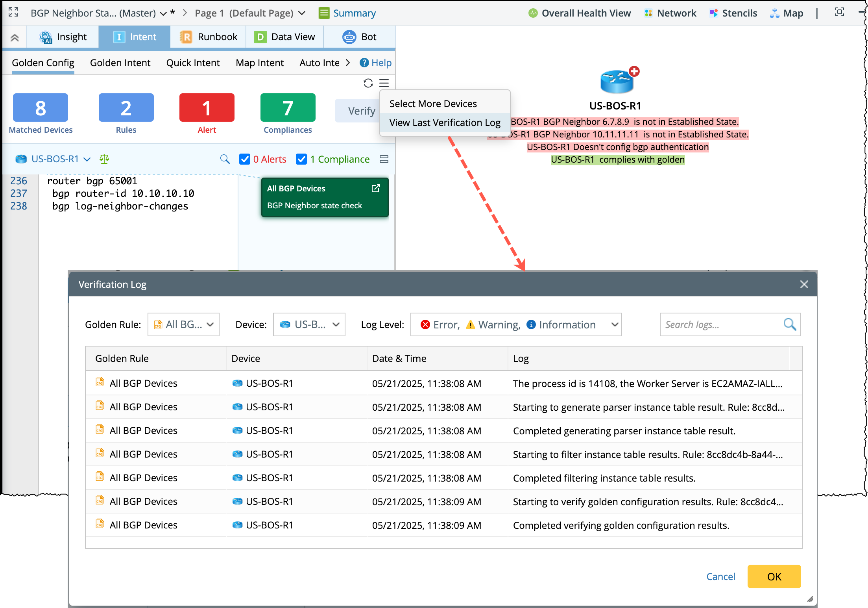Uncheck the 1 Compliance checkbox

301,159
